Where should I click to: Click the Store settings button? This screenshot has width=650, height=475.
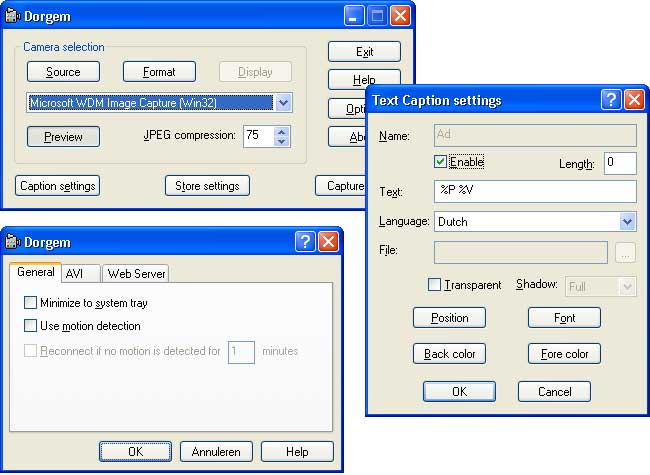pos(207,185)
